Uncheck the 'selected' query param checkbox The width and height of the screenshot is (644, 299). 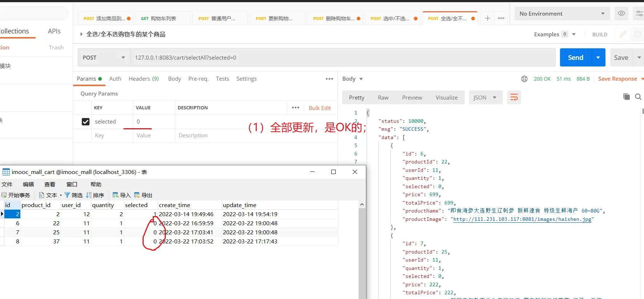click(85, 122)
